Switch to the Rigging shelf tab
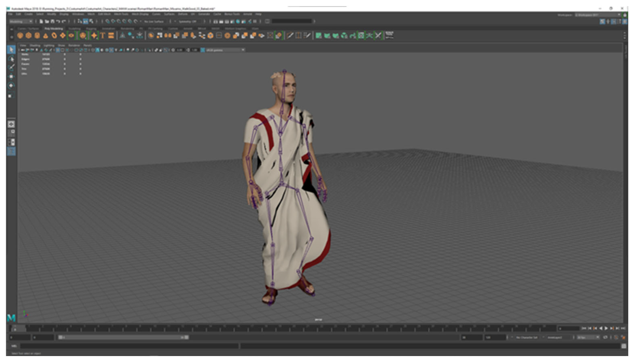Screen dimensions: 632x364 click(91, 29)
